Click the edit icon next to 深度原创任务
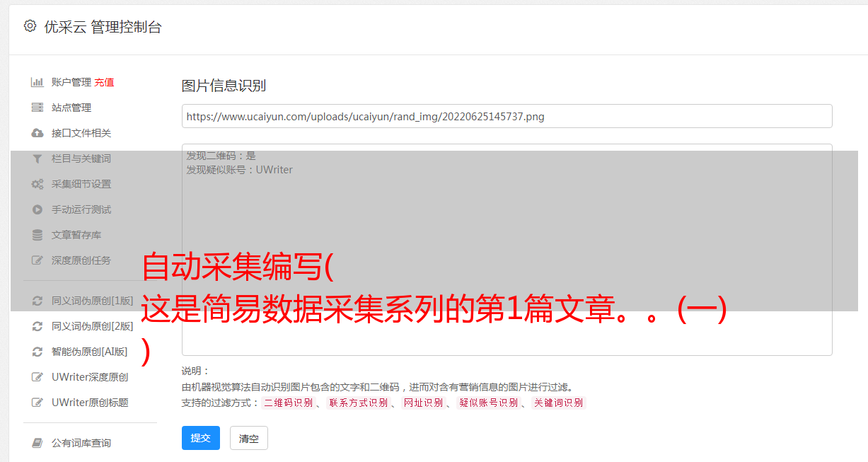The image size is (868, 462). [37, 260]
